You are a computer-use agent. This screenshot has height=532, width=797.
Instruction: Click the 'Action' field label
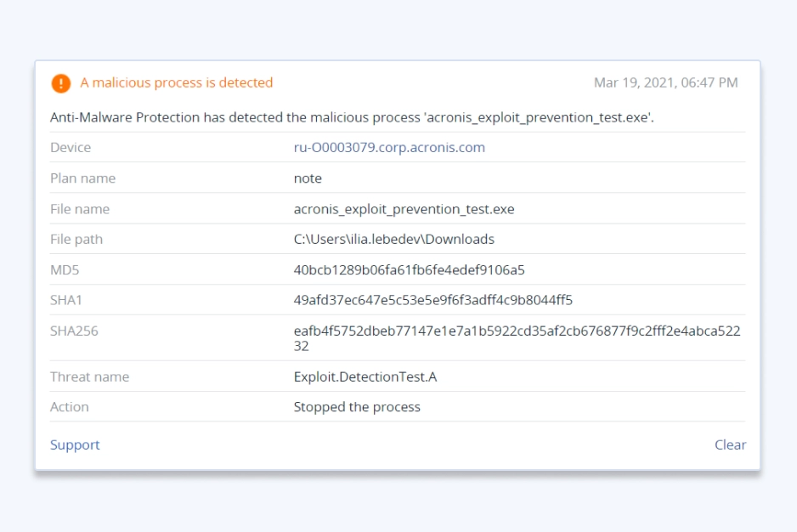coord(69,407)
